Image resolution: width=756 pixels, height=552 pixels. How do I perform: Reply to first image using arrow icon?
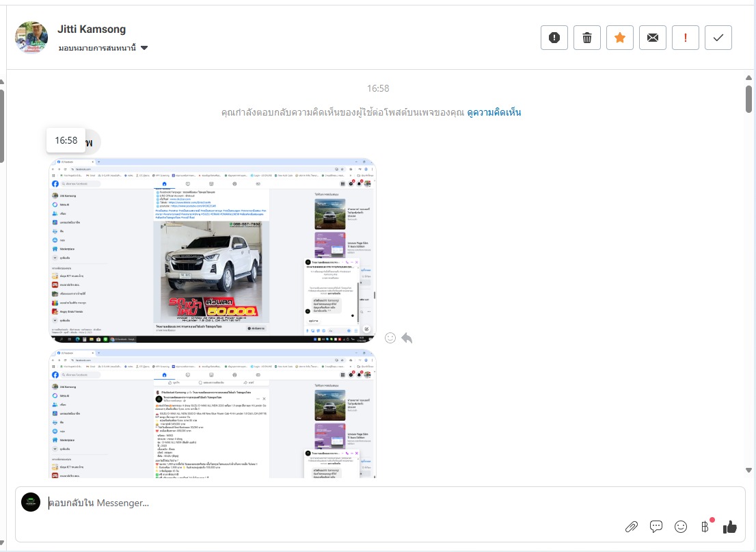(407, 338)
